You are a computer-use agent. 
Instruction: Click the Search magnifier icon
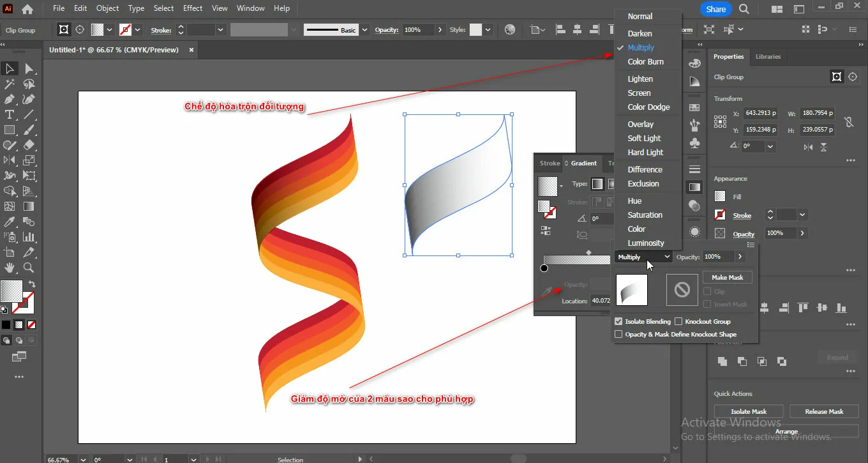pos(744,9)
